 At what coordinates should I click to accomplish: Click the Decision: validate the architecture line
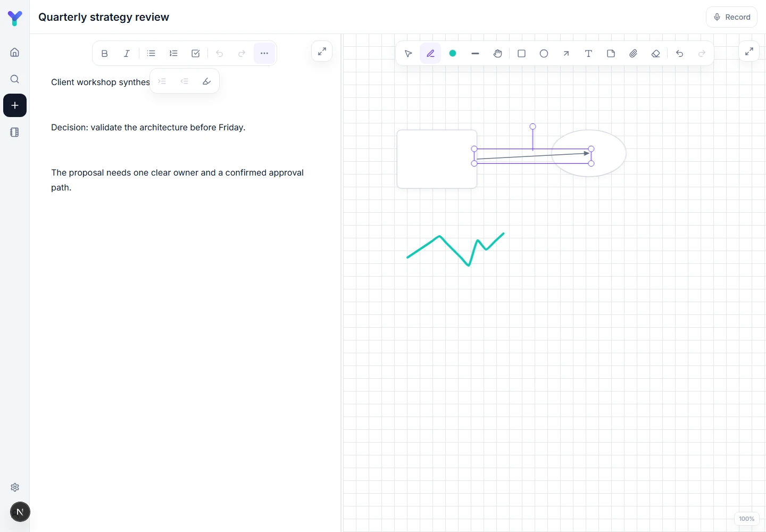pos(148,127)
